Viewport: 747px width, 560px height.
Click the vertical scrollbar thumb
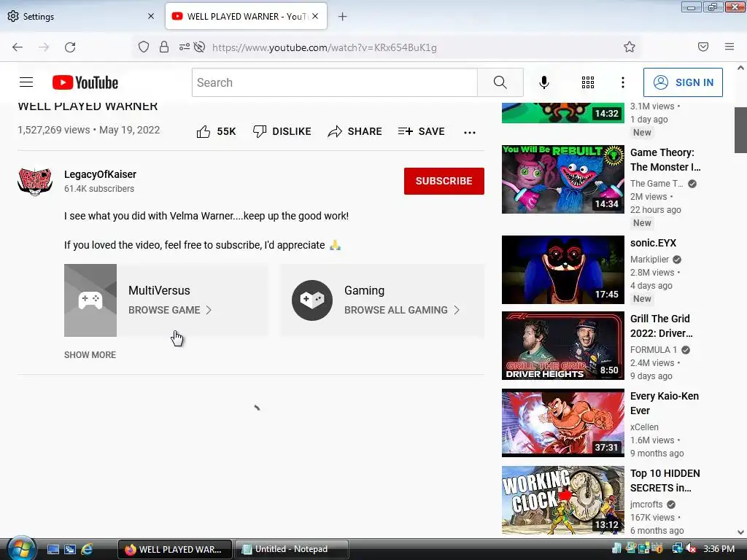click(x=740, y=130)
